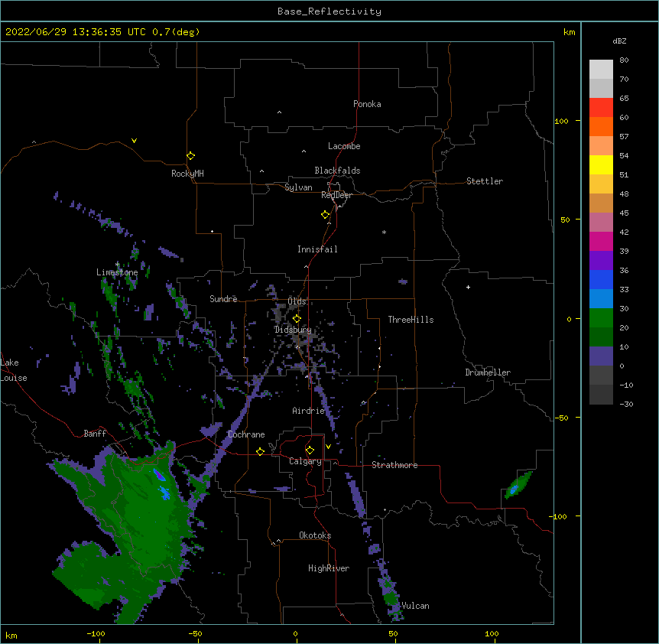The image size is (659, 644).
Task: Select the dark blue 36 dBZ swatch
Action: [x=601, y=279]
